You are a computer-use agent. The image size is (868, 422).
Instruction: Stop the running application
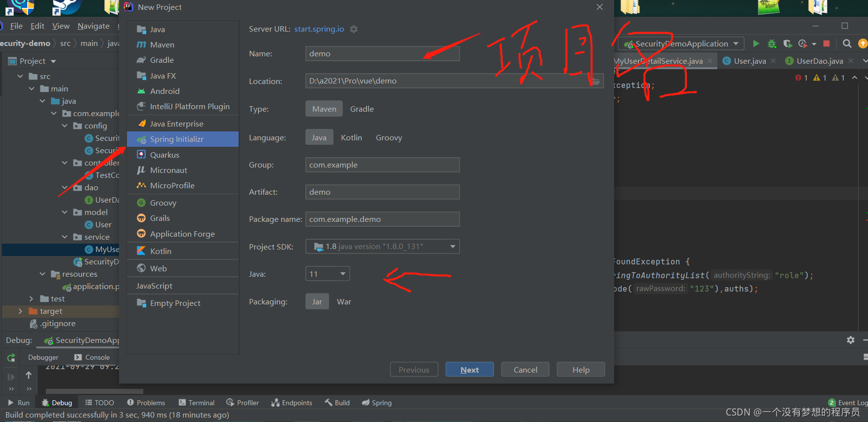(x=827, y=43)
